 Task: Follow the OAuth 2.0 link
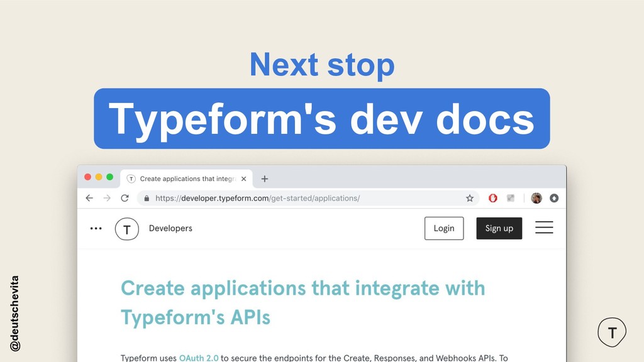pyautogui.click(x=199, y=358)
